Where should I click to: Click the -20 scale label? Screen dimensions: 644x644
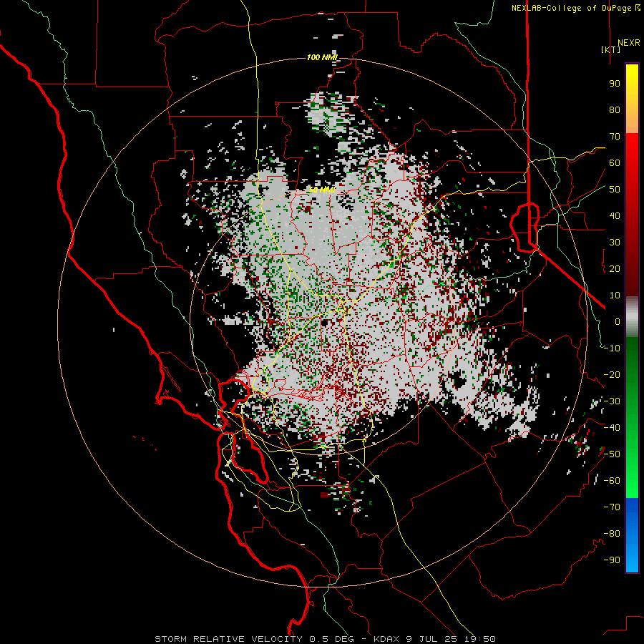(x=612, y=375)
